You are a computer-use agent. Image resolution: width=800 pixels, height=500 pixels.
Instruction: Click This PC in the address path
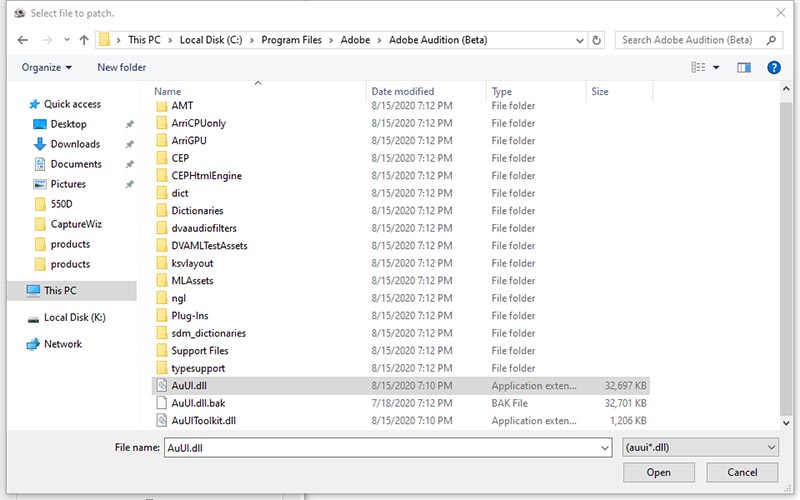click(144, 40)
